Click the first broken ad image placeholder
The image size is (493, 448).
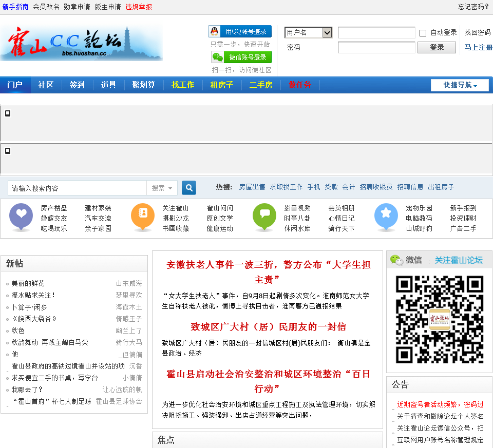pyautogui.click(x=8, y=113)
